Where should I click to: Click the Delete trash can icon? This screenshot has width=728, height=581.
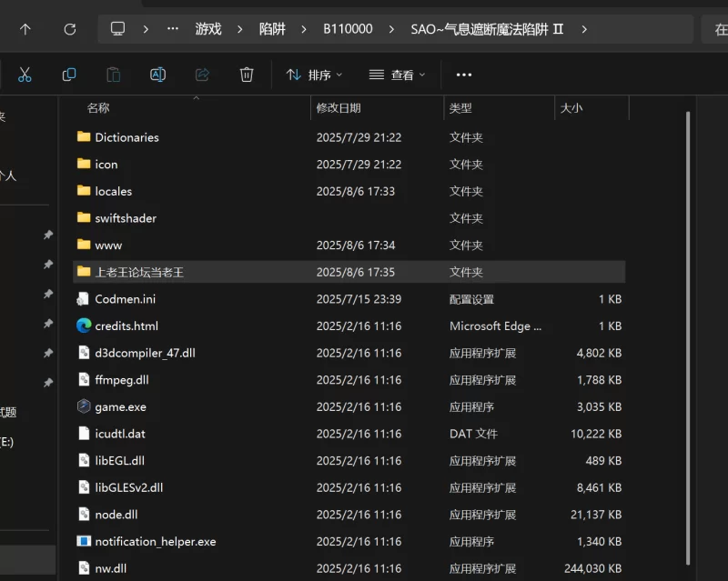247,75
